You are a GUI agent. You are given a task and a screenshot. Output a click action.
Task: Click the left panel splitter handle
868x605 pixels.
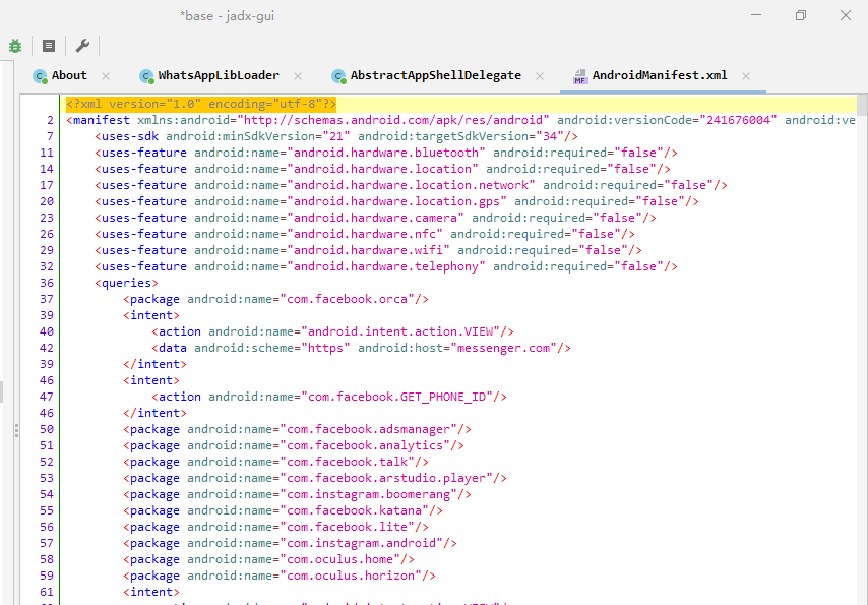(x=17, y=431)
